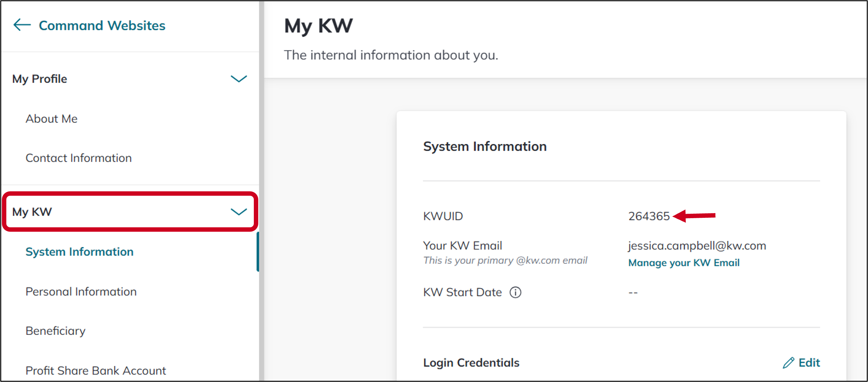868x382 pixels.
Task: Select the Beneficiary sidebar item
Action: point(56,331)
